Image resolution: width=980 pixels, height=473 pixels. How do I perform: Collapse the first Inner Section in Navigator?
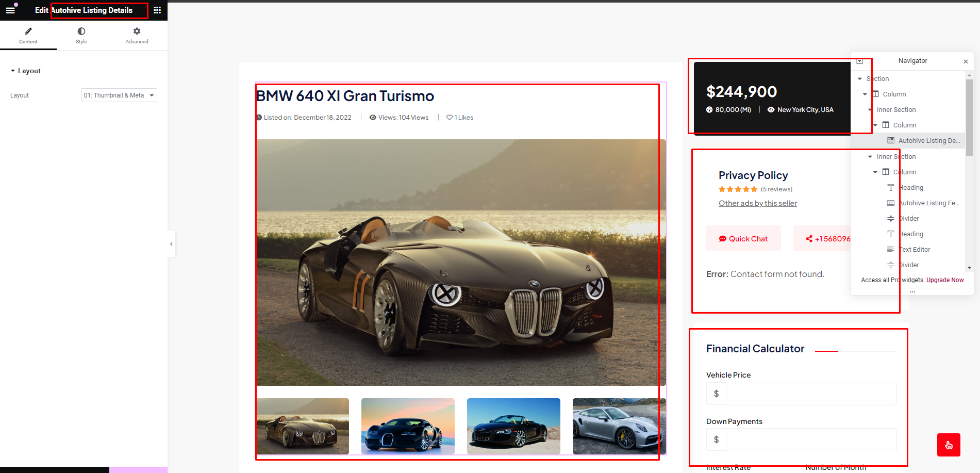click(x=870, y=110)
